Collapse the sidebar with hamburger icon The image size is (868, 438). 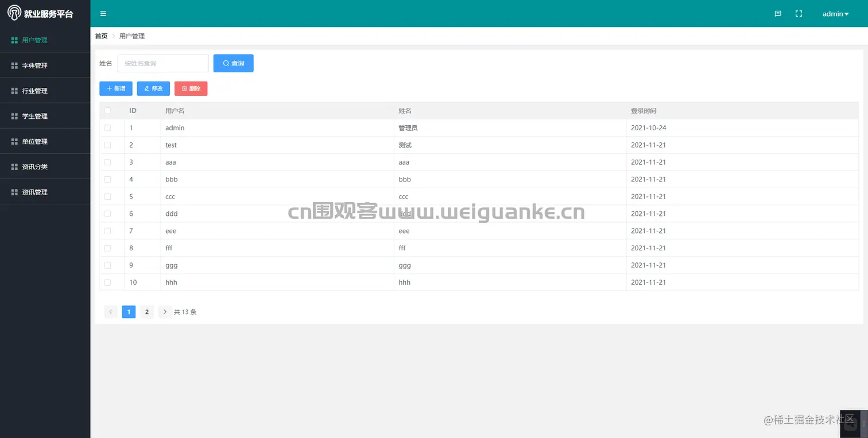point(103,14)
